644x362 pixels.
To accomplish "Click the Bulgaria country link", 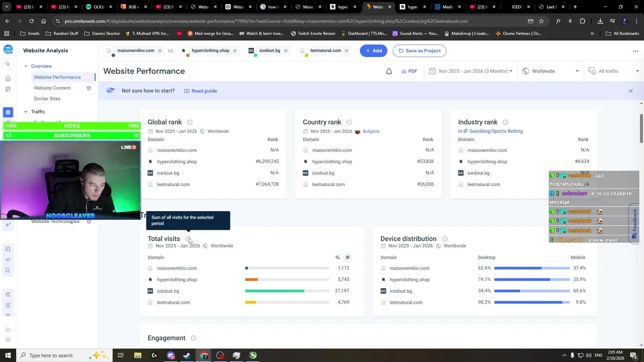I will pos(371,131).
